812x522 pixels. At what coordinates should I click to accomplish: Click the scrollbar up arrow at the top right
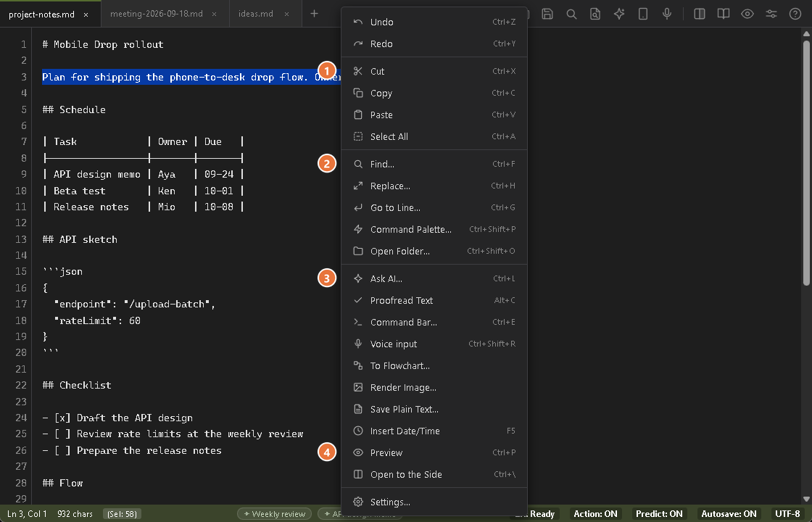(806, 33)
